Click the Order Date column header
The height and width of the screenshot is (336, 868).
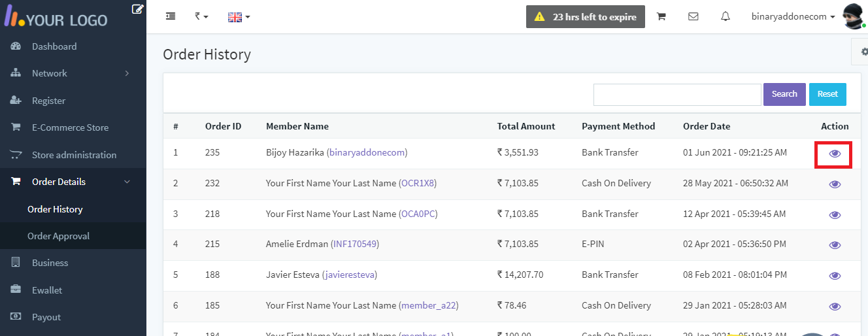pyautogui.click(x=707, y=126)
